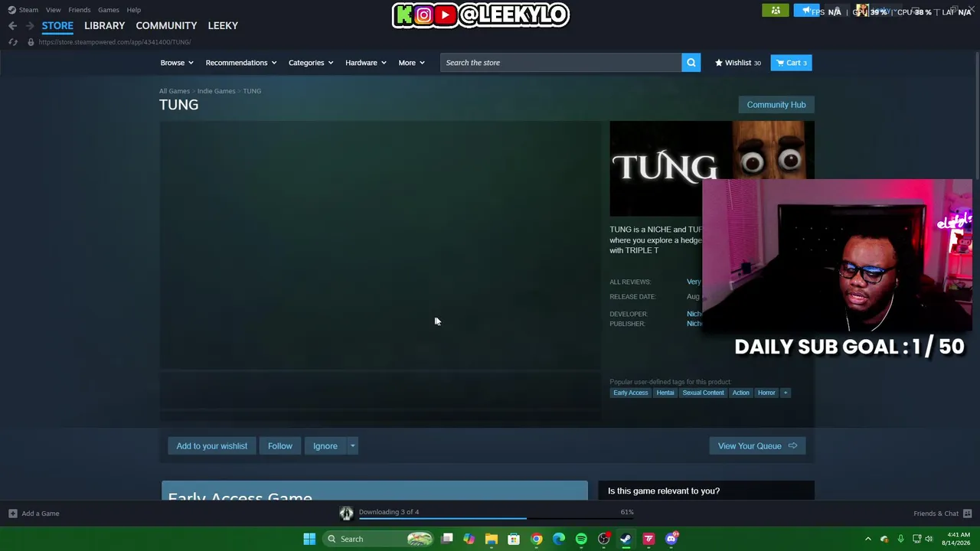
Task: Open the clock and date in taskbar
Action: coord(955,539)
